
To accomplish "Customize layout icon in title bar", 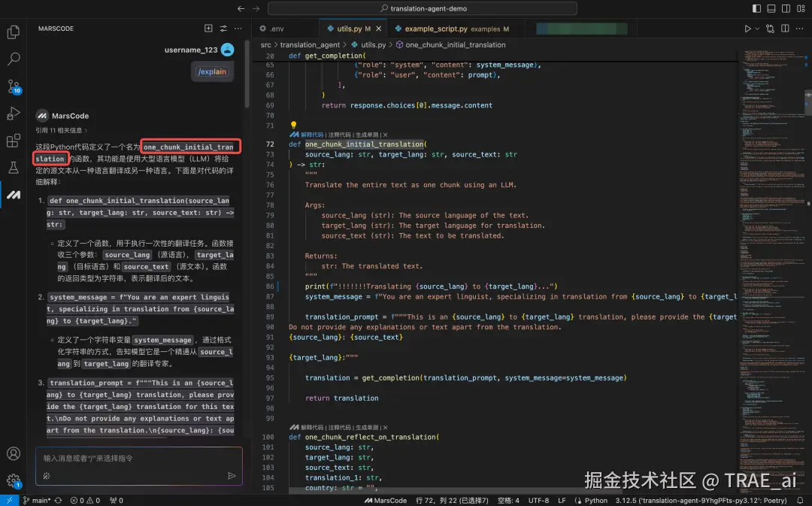I will 801,8.
